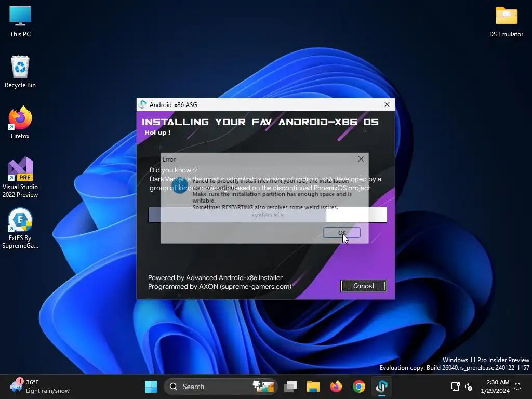This screenshot has width=532, height=399.
Task: Open ExtFS By SupremeGamers desktop shortcut
Action: click(20, 228)
